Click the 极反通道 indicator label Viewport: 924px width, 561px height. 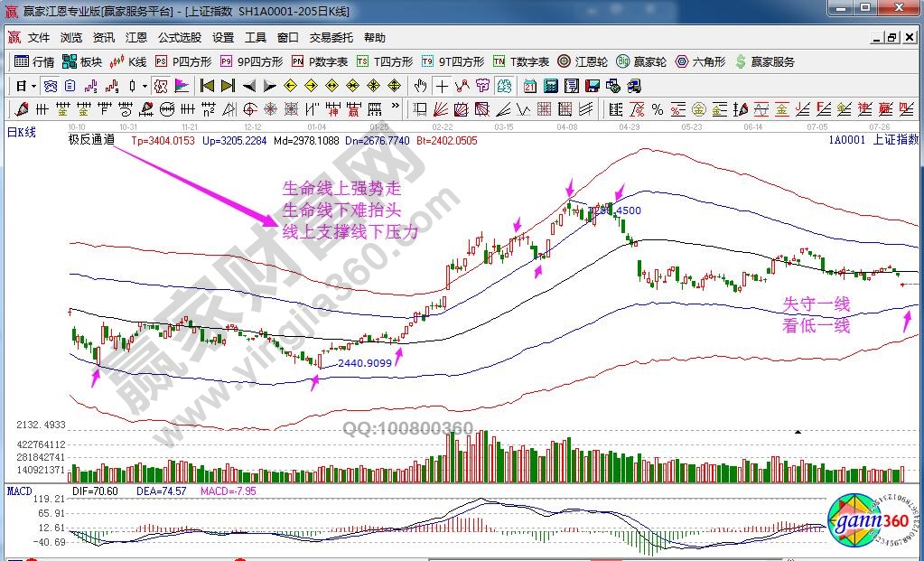point(91,140)
